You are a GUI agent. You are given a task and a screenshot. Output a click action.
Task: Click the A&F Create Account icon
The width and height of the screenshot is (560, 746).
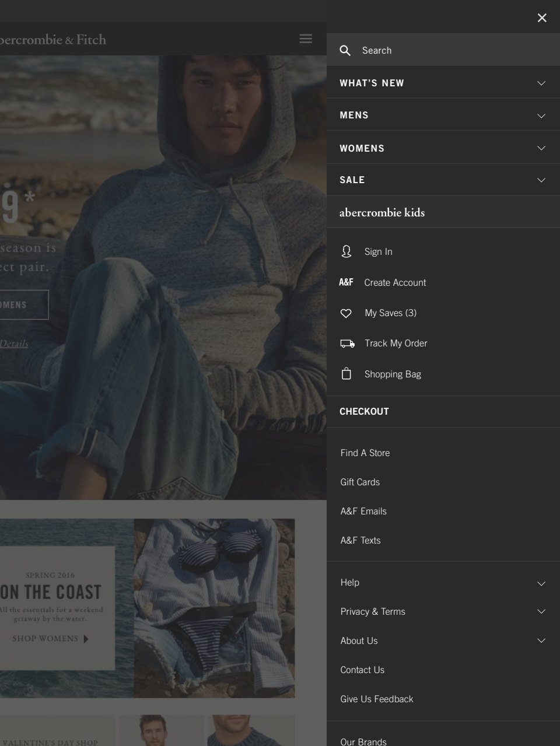coord(346,282)
